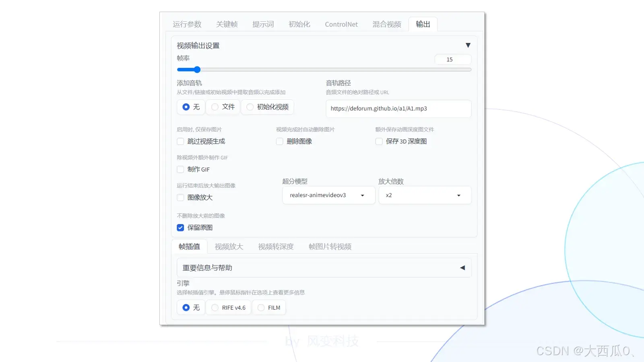Click the 引擎 label
Screen dimensions: 644x362
coord(183,283)
